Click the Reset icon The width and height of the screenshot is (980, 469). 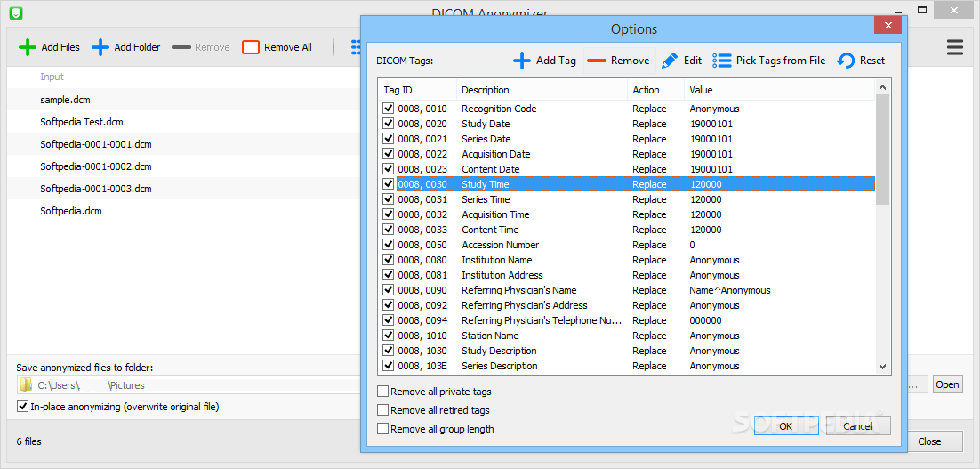pos(846,61)
